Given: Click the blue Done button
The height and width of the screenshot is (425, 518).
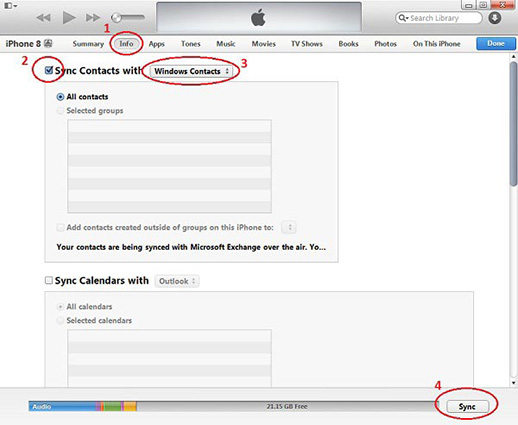Looking at the screenshot, I should 496,43.
